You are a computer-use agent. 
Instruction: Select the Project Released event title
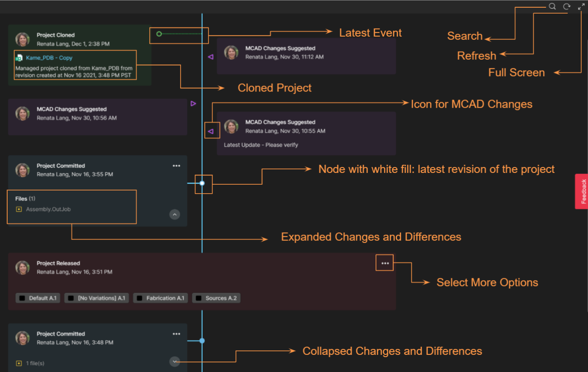(x=58, y=263)
